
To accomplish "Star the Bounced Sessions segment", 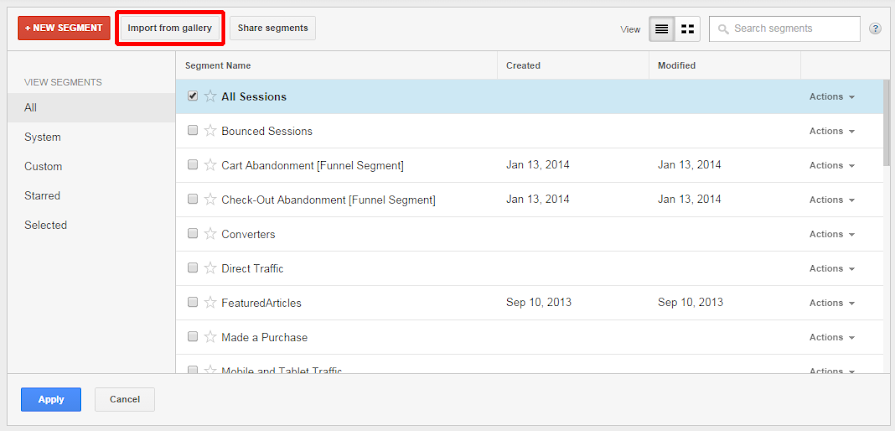I will [x=210, y=131].
